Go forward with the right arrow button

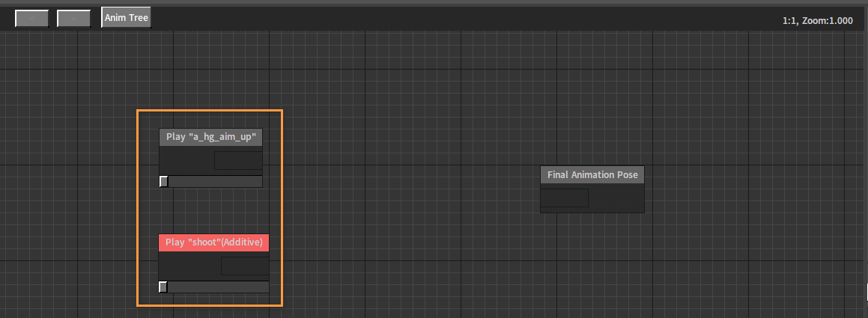pos(73,18)
